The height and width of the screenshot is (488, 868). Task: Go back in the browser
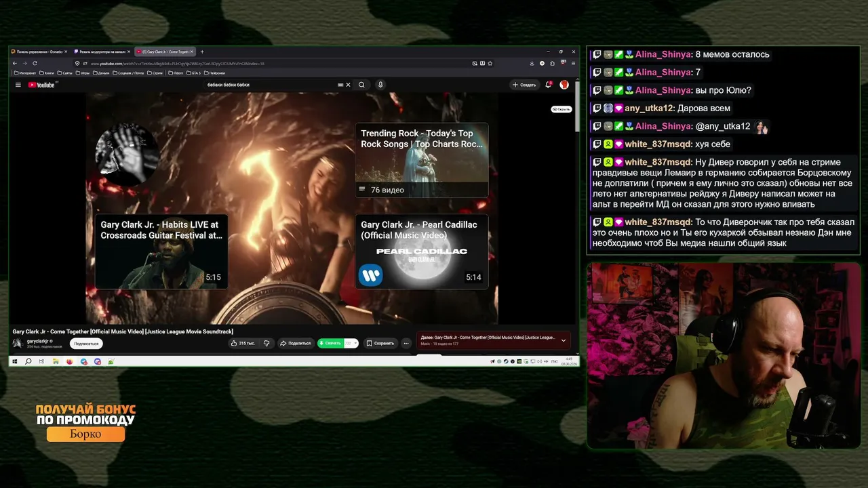click(x=15, y=63)
